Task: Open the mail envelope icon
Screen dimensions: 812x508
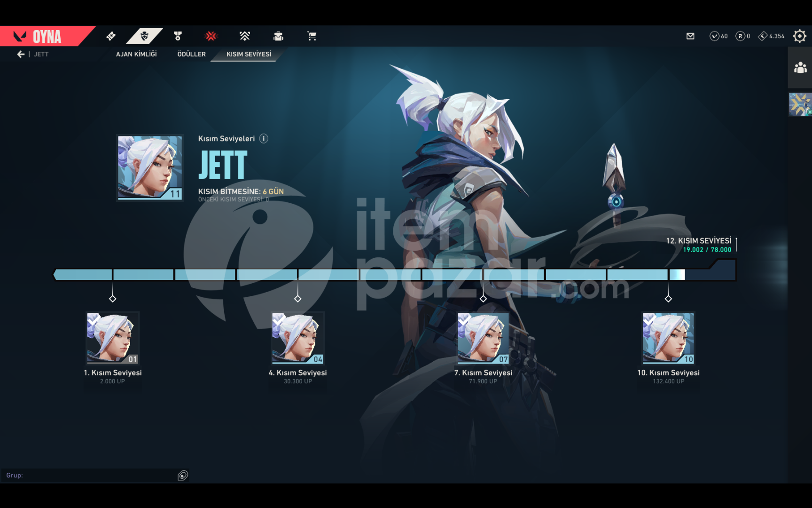Action: click(690, 36)
